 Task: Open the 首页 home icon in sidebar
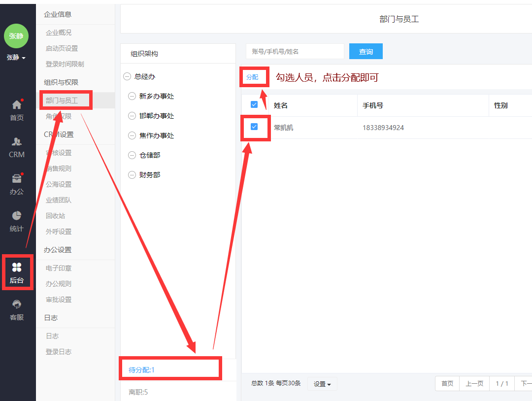(17, 104)
